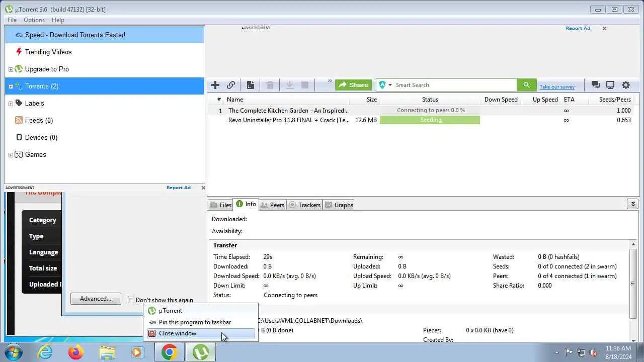
Task: Switch to the Files tab
Action: 221,205
